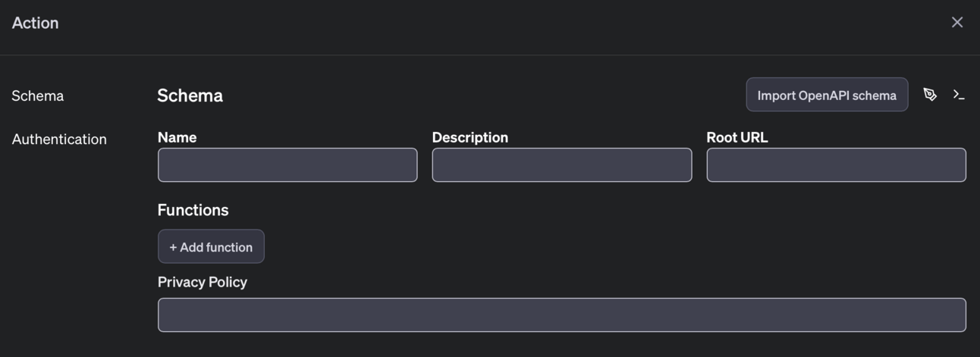This screenshot has width=980, height=357.
Task: Click inside the Privacy Policy text field
Action: (562, 315)
